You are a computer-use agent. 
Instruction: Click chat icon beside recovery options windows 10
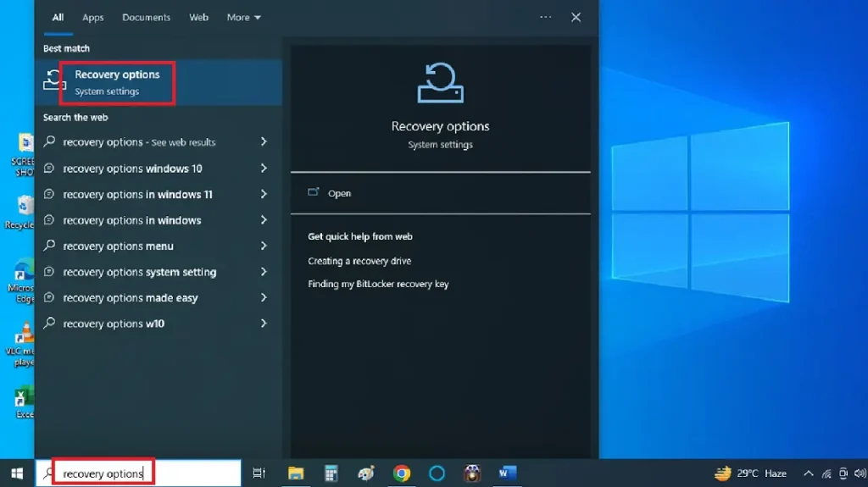pos(49,168)
